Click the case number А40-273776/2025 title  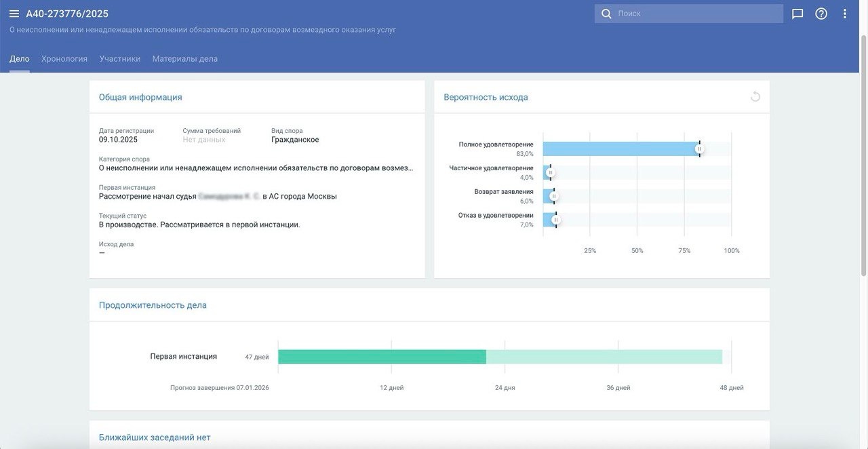[x=67, y=14]
